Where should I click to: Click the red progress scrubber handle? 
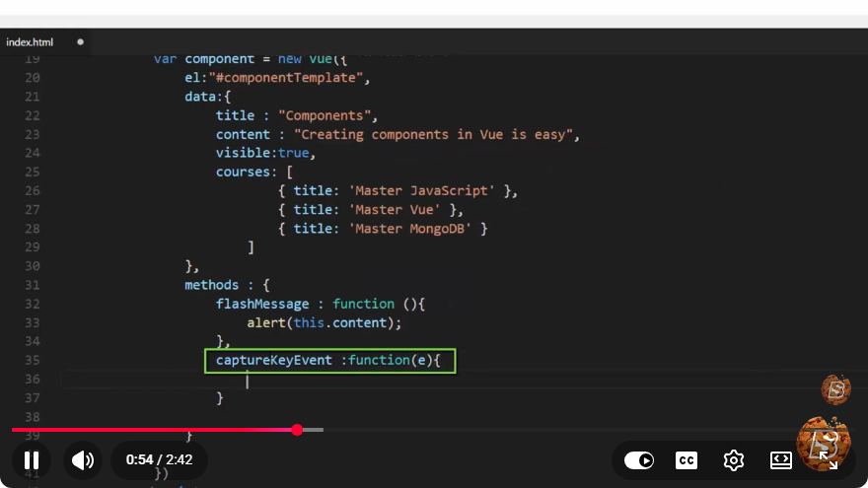[x=297, y=430]
